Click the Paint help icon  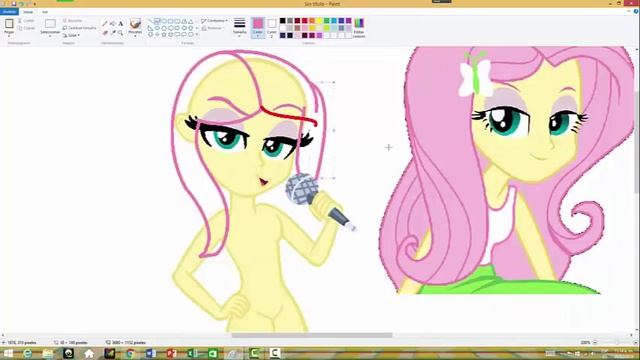(x=636, y=11)
